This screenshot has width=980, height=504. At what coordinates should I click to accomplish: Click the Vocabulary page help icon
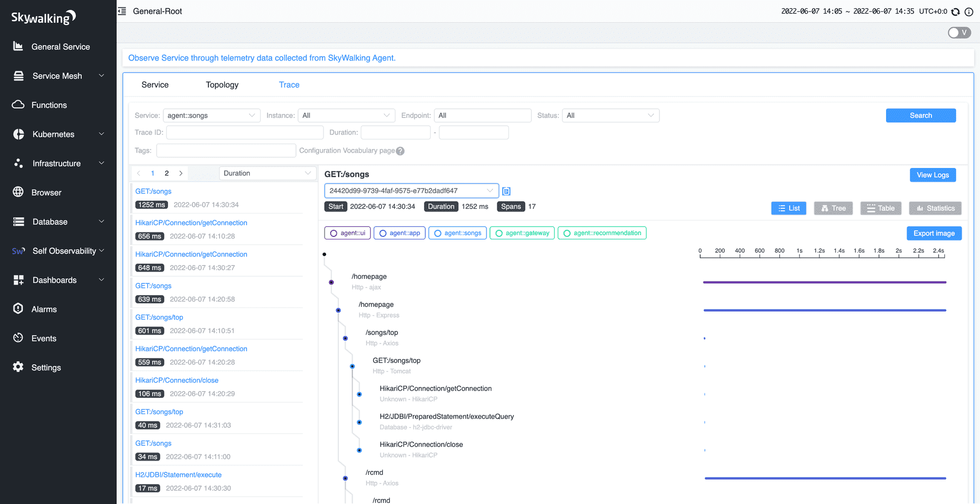pos(400,151)
